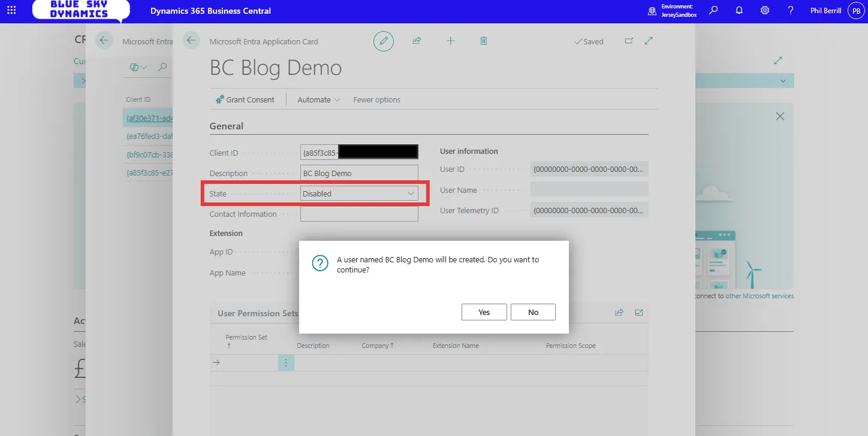Viewport: 868px width, 436px height.
Task: Click the Description field BC Blog Demo
Action: coord(359,173)
